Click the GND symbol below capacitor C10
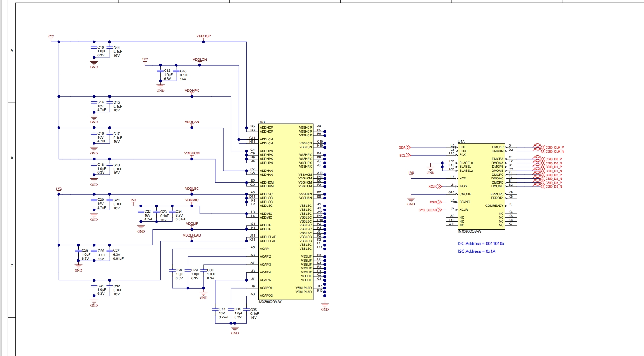 click(x=94, y=64)
